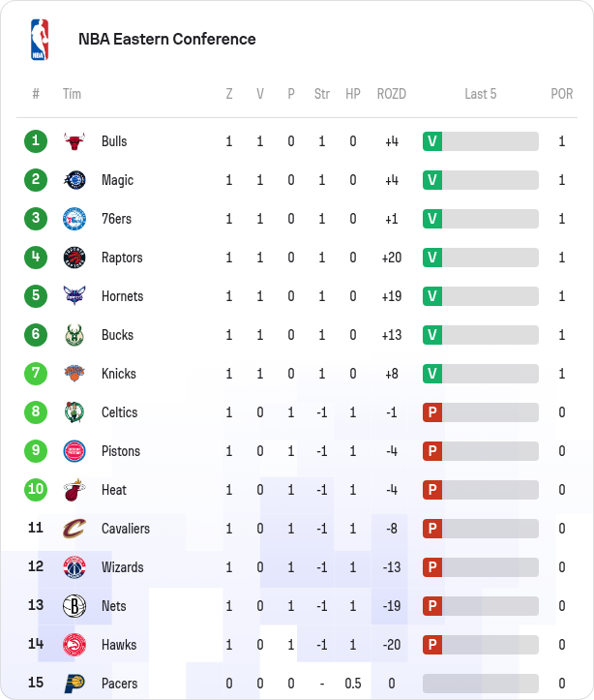
Task: Select the Nets team logo
Action: click(x=74, y=606)
